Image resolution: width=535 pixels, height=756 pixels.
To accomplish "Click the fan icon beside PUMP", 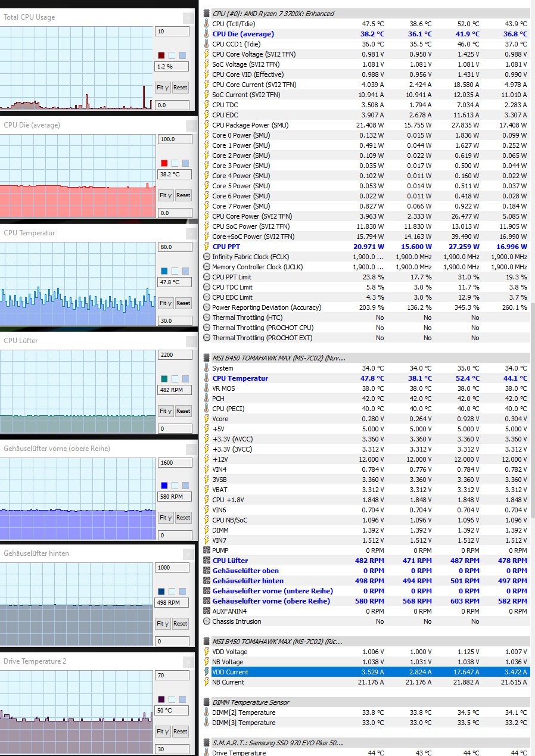I will [207, 550].
